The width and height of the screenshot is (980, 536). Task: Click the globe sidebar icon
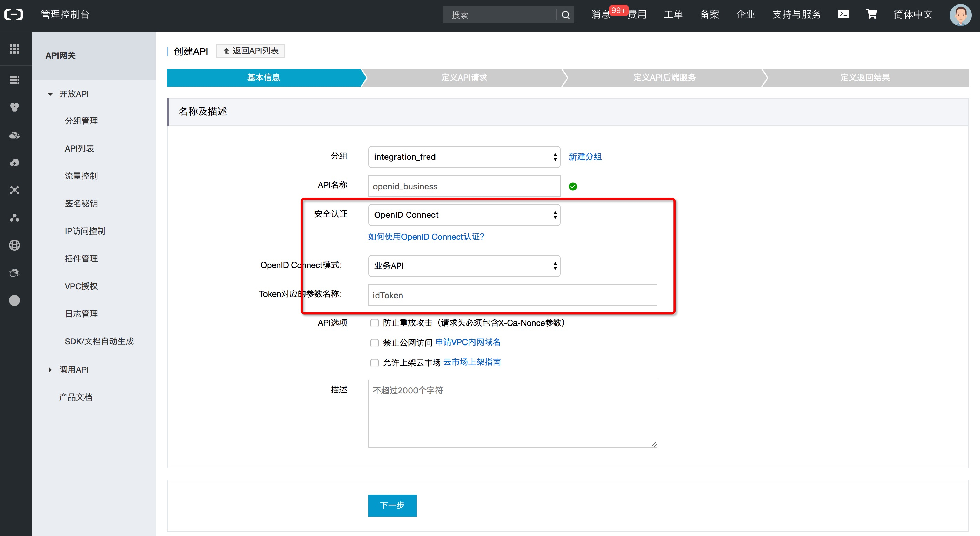tap(14, 245)
